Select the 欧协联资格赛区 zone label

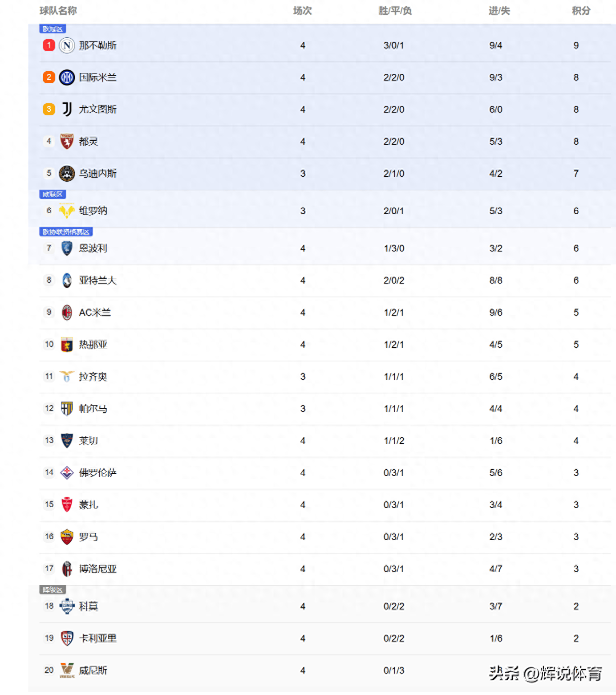[66, 232]
